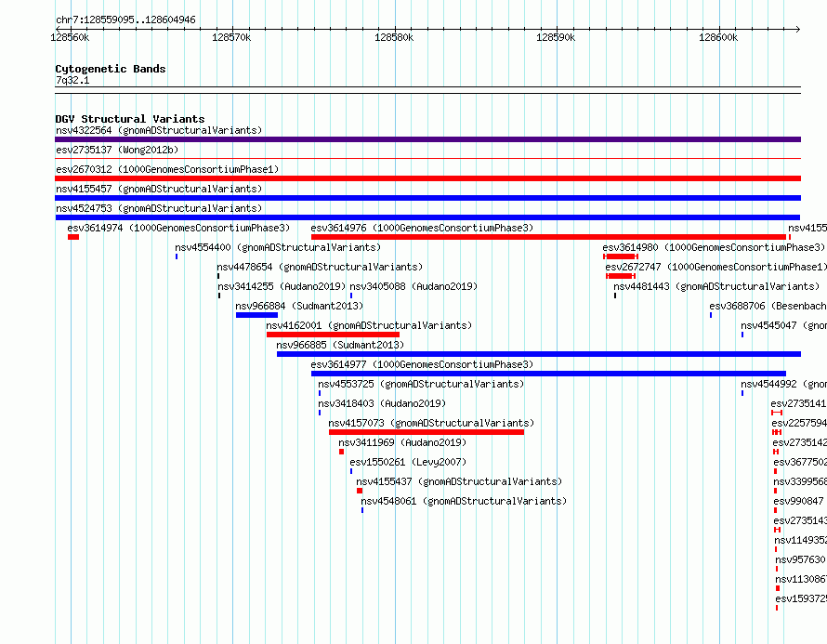This screenshot has width=827, height=644.
Task: Click the esv1593725 variant label
Action: [x=801, y=598]
